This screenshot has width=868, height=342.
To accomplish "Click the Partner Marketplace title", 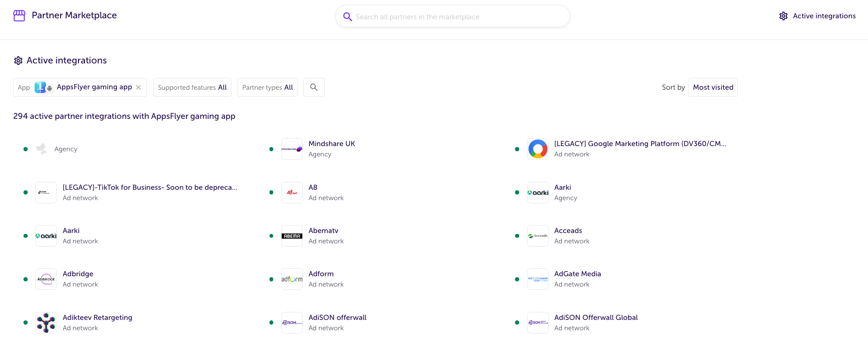I will click(x=74, y=16).
